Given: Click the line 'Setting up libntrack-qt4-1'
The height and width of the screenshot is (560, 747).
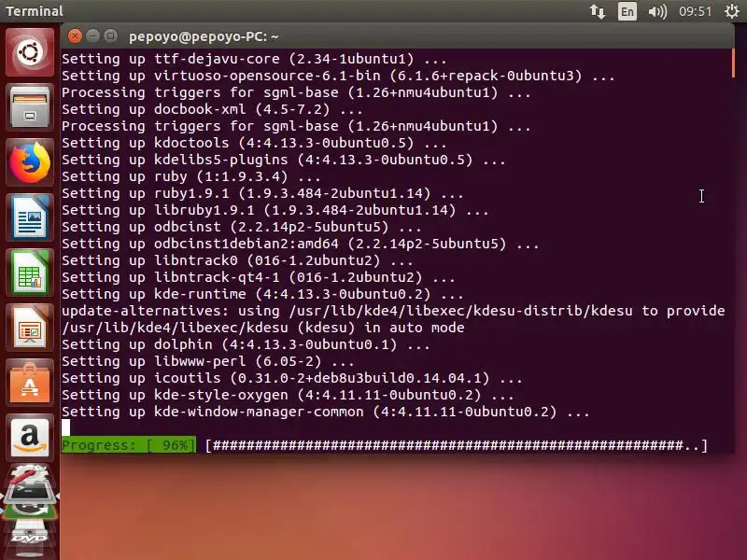Looking at the screenshot, I should tap(259, 277).
